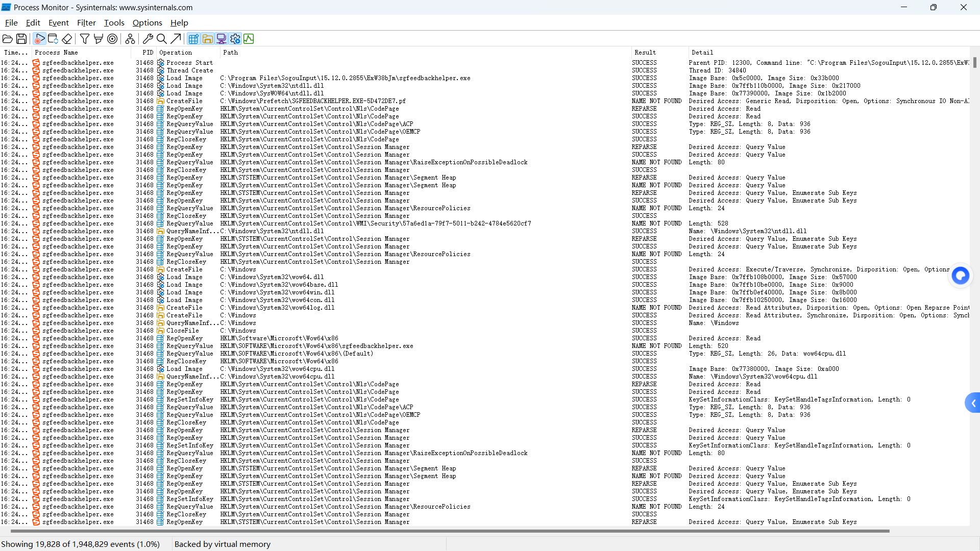Click the Include Process From Window target icon

coord(112,39)
